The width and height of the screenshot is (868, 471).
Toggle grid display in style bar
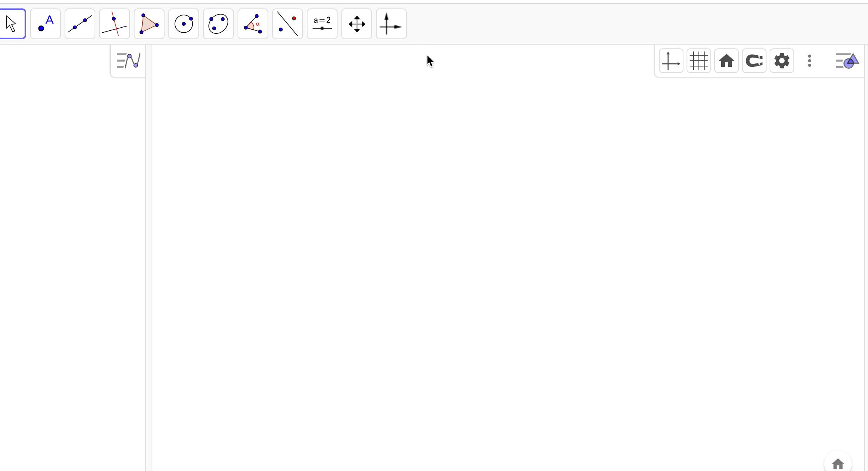pyautogui.click(x=698, y=61)
